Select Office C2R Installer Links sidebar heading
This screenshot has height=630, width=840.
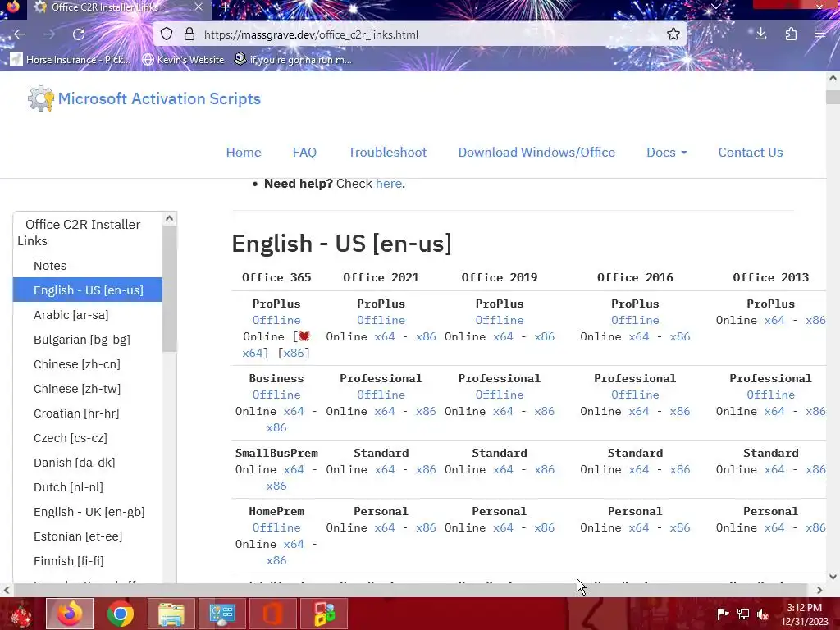[79, 232]
